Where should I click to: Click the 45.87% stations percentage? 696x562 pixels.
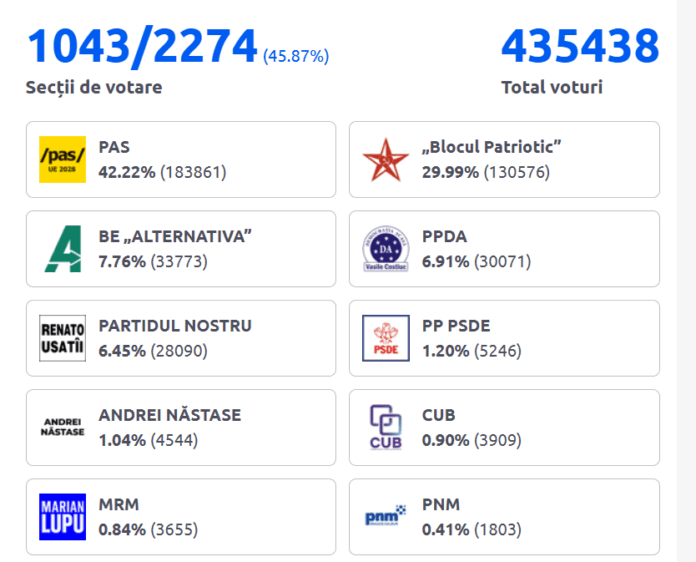pyautogui.click(x=296, y=56)
